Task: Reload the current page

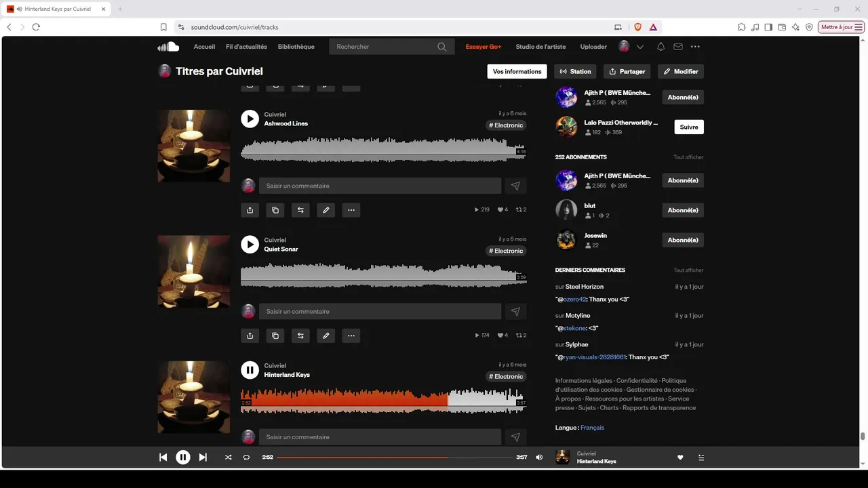Action: coord(36,27)
